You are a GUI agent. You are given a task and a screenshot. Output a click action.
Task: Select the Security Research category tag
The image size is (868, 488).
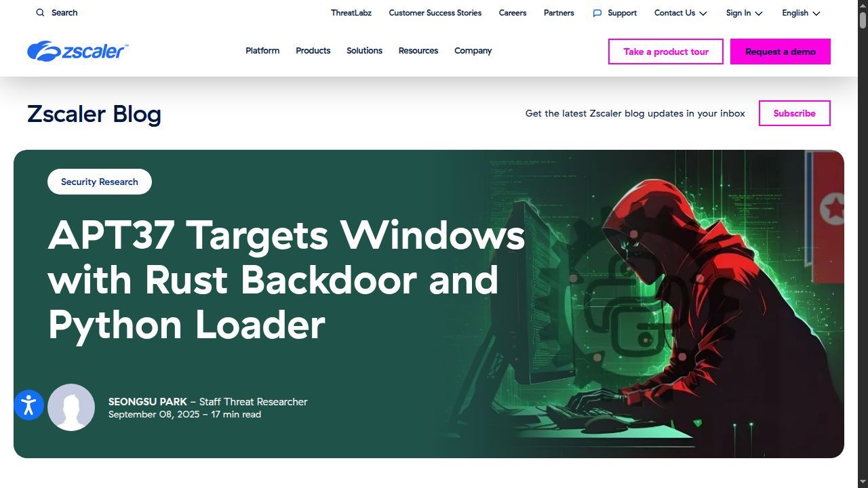(x=100, y=182)
